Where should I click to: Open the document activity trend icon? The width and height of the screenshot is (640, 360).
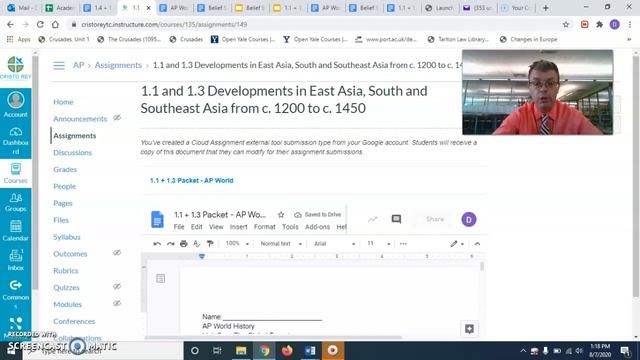[x=372, y=219]
